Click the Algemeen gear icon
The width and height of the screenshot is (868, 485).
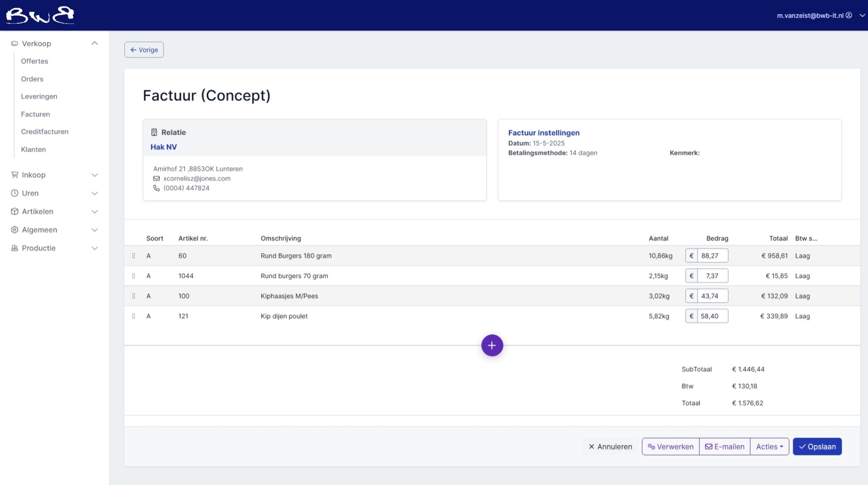[x=15, y=230]
